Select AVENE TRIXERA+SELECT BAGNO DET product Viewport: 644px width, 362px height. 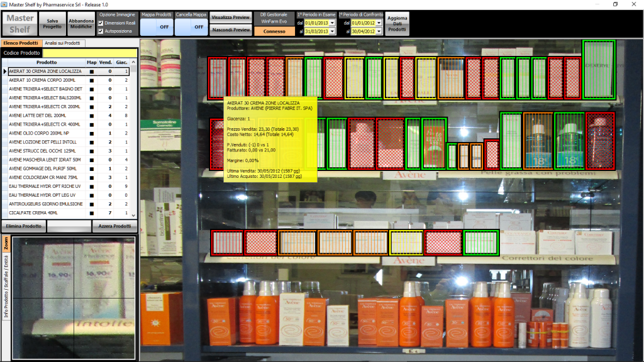pyautogui.click(x=65, y=89)
